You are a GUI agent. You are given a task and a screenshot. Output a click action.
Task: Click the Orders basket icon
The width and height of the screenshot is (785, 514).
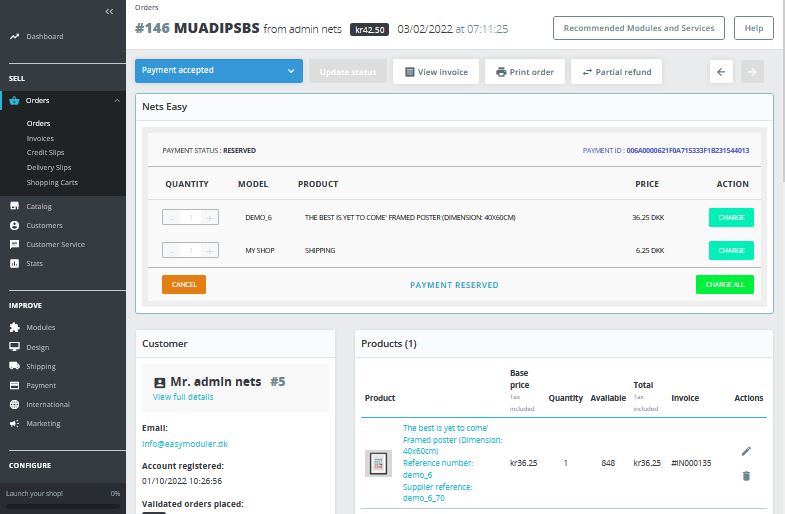tap(15, 100)
